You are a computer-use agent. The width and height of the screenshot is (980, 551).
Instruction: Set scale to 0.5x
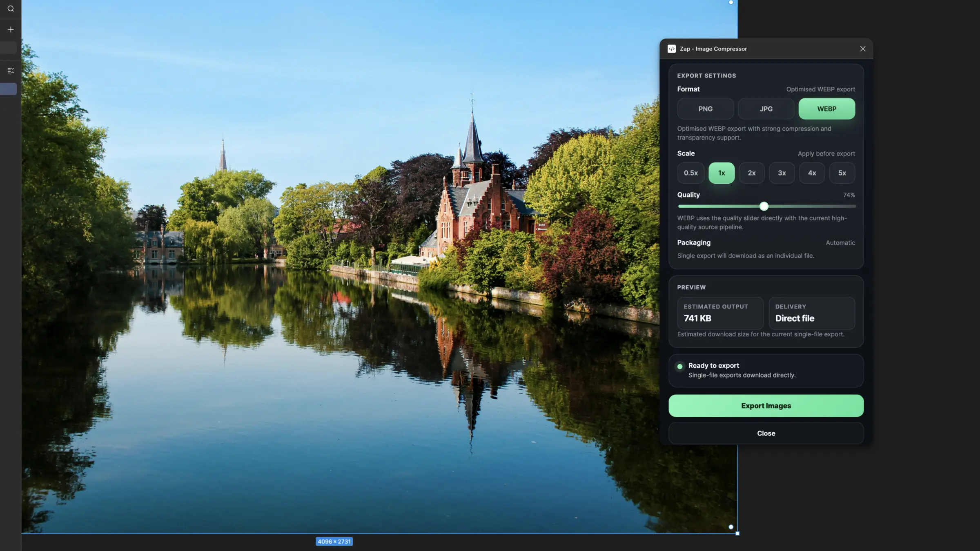[690, 173]
